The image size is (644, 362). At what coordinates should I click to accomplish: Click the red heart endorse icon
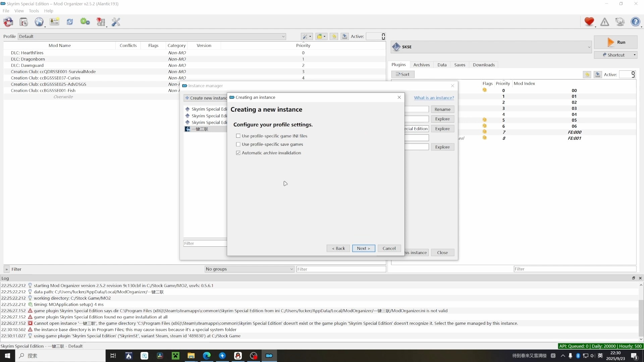point(589,22)
